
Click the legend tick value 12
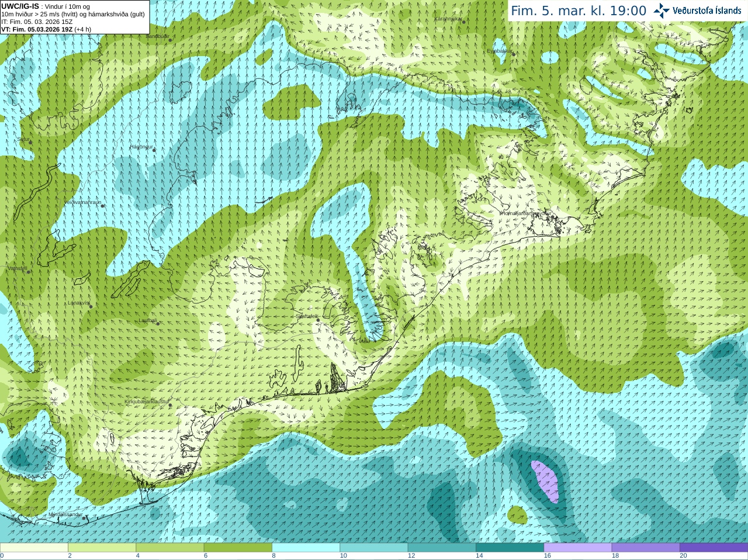(411, 556)
